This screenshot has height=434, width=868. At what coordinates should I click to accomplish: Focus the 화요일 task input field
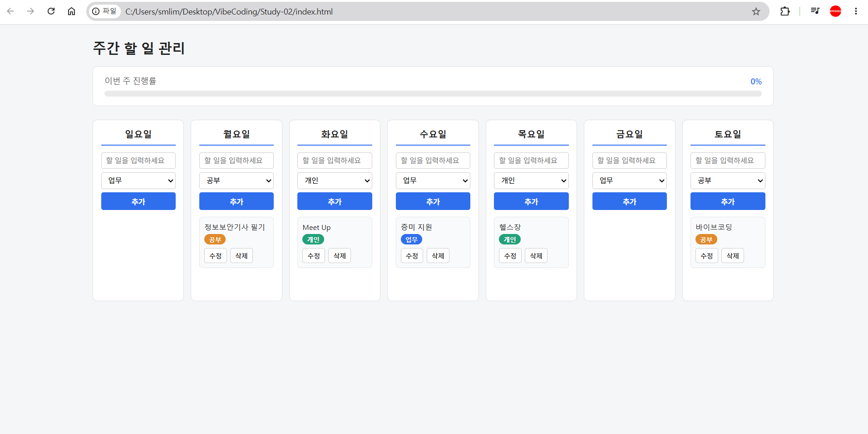coord(335,161)
